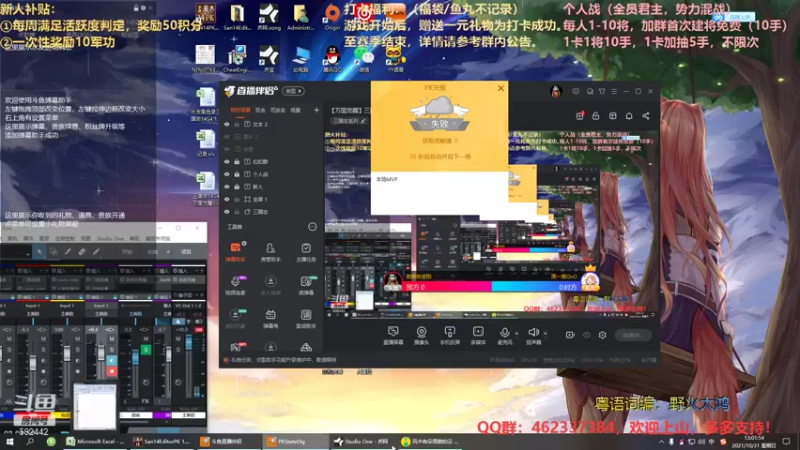Open the 房管助手 tool
The width and height of the screenshot is (800, 450).
[270, 252]
